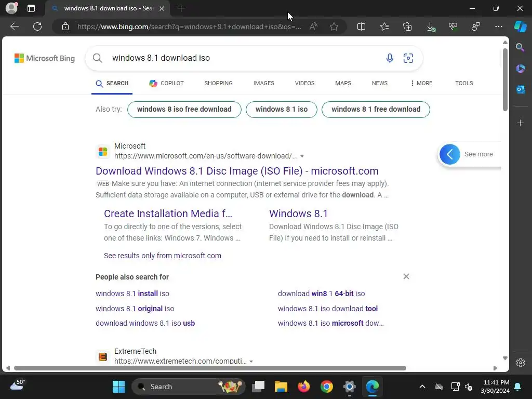Search 'windows 8.1 iso download tool' suggestion
This screenshot has height=399, width=532.
tap(328, 309)
